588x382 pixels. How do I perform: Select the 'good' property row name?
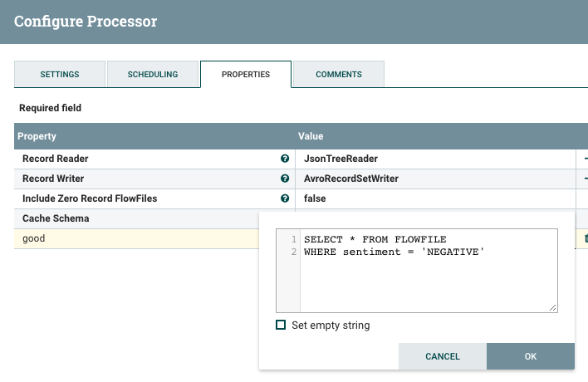pyautogui.click(x=34, y=238)
